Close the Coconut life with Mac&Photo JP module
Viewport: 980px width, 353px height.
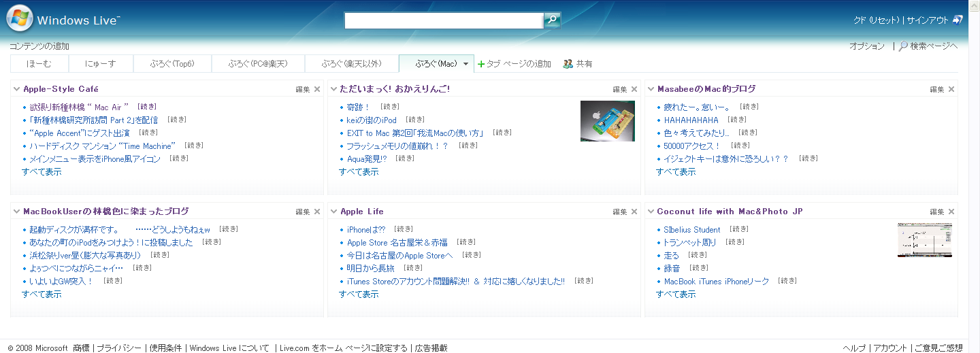(951, 212)
